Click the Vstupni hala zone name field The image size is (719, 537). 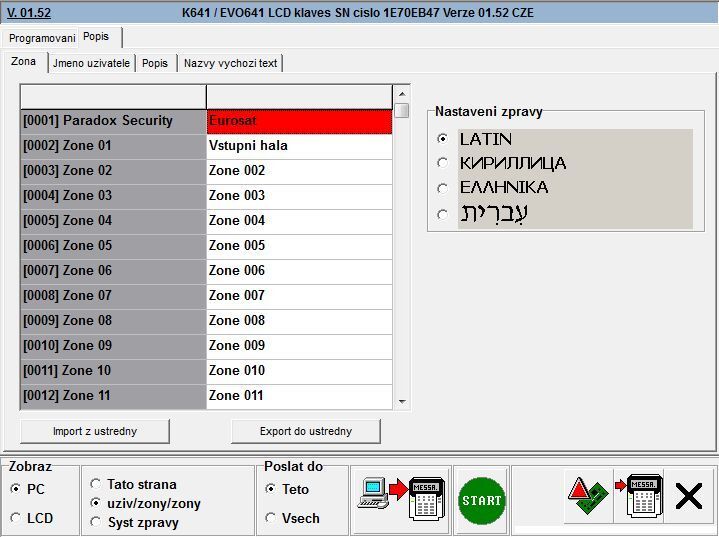point(299,146)
